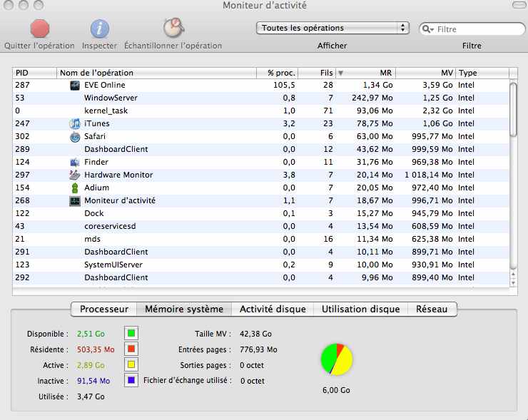Click the EVE Online app icon
Image resolution: width=528 pixels, height=420 pixels.
75,85
